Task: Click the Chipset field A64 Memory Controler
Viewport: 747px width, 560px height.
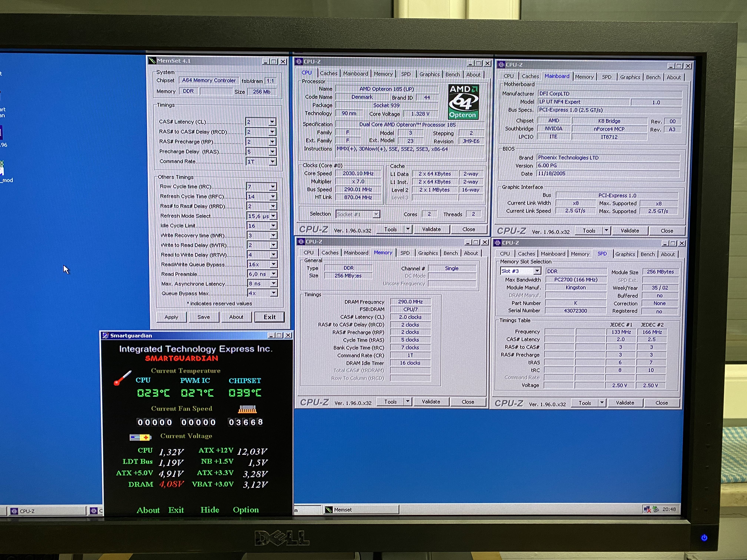Action: tap(209, 80)
